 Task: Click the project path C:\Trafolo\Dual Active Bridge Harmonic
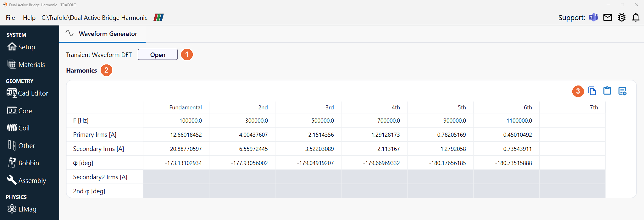(x=94, y=18)
